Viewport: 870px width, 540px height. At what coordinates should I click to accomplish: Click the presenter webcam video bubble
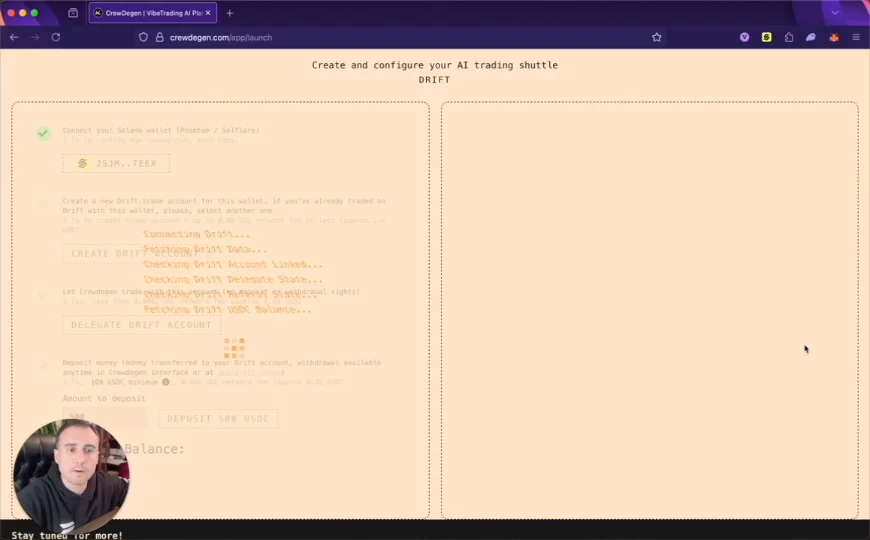tap(71, 476)
